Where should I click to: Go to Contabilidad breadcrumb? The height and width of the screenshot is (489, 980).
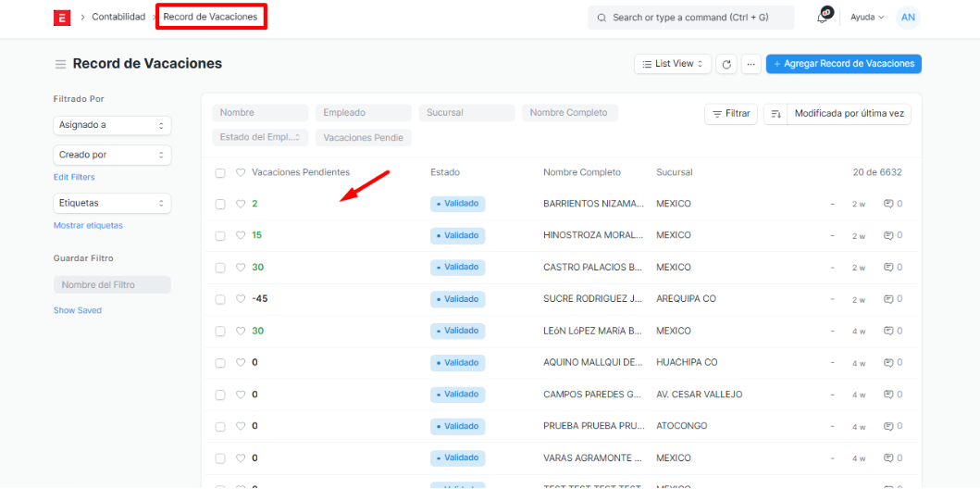click(x=118, y=17)
